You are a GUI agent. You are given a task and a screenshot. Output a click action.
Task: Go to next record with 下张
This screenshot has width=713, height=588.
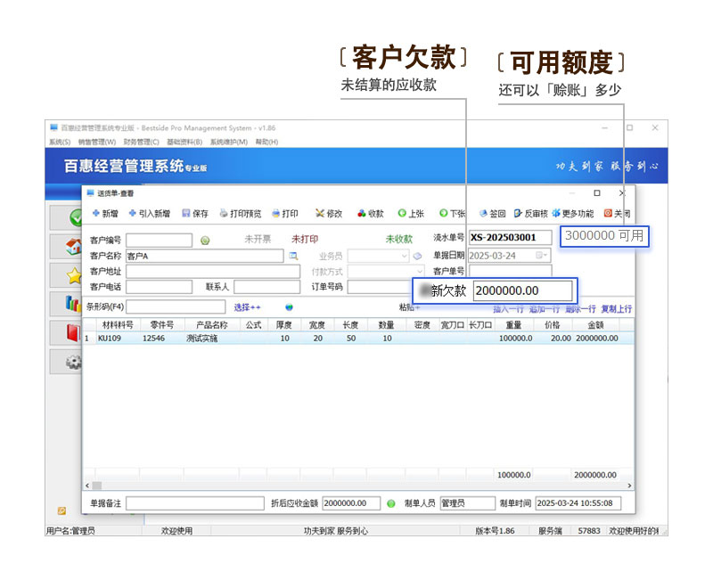point(453,213)
